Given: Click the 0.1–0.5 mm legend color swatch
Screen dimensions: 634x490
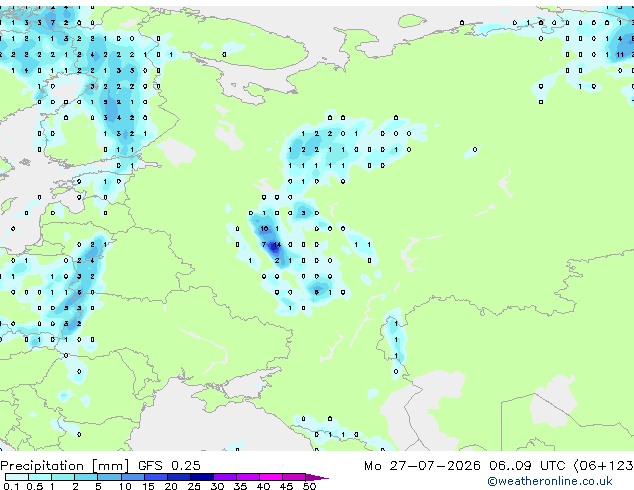Looking at the screenshot, I should coord(17,477).
